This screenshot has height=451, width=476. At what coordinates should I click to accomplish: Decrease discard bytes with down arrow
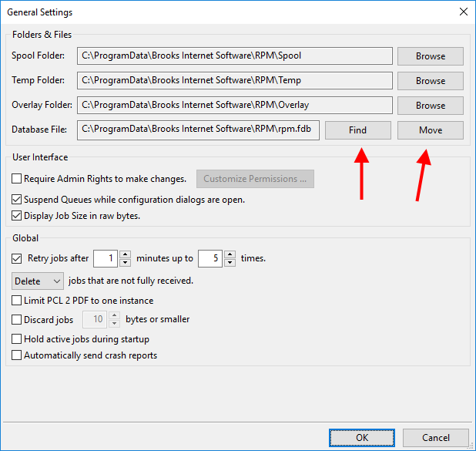115,323
